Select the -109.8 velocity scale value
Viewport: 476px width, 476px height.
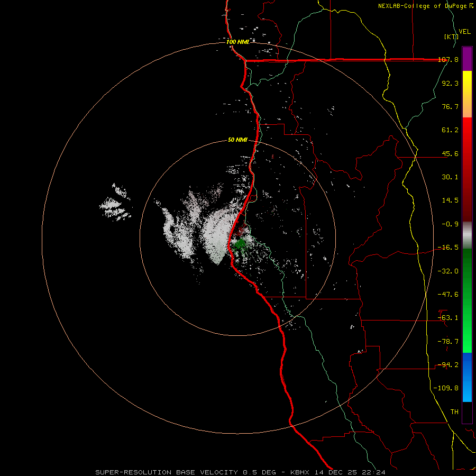click(x=446, y=388)
